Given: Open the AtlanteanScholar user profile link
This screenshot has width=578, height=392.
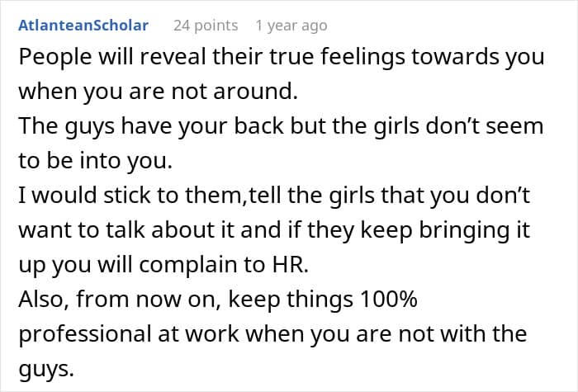Looking at the screenshot, I should tap(83, 26).
